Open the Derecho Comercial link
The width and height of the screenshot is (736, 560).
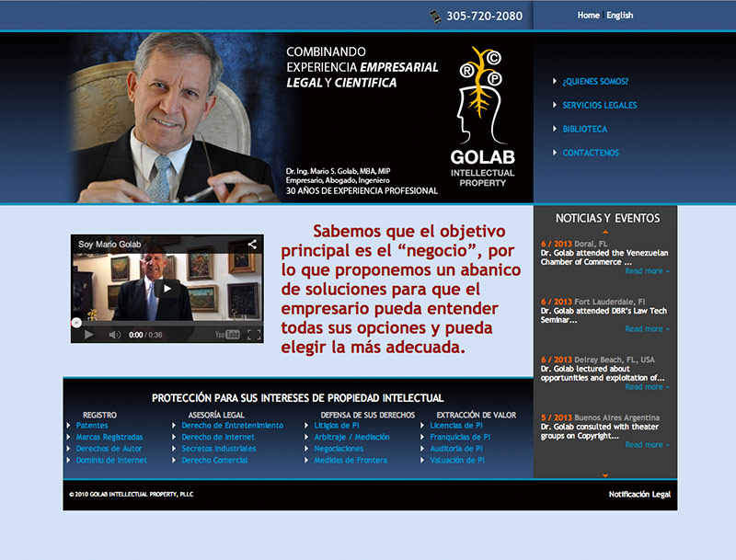pyautogui.click(x=214, y=461)
